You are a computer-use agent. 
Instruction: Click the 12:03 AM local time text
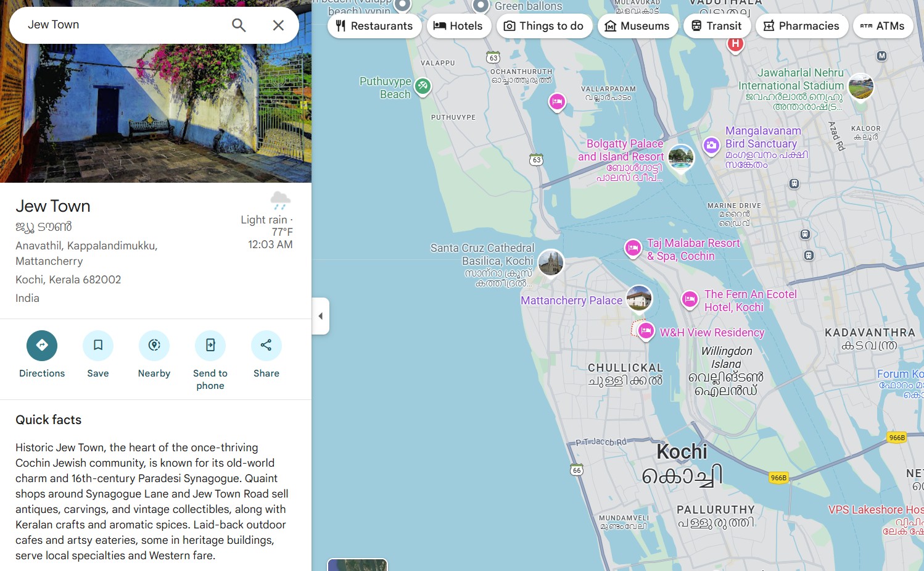pyautogui.click(x=270, y=244)
